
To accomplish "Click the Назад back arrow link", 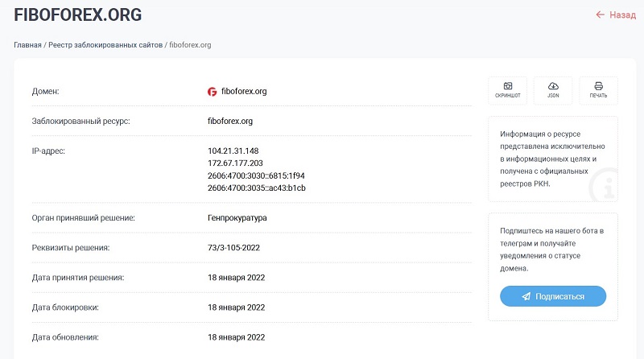I will 615,14.
